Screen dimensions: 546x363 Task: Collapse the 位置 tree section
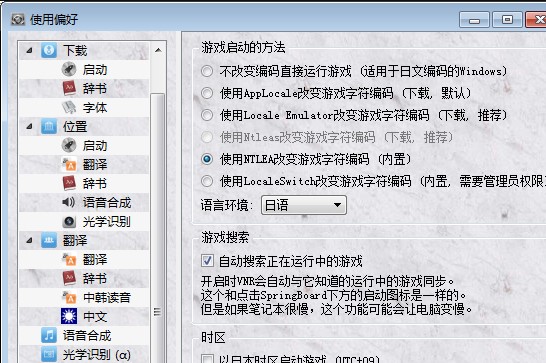pos(30,127)
